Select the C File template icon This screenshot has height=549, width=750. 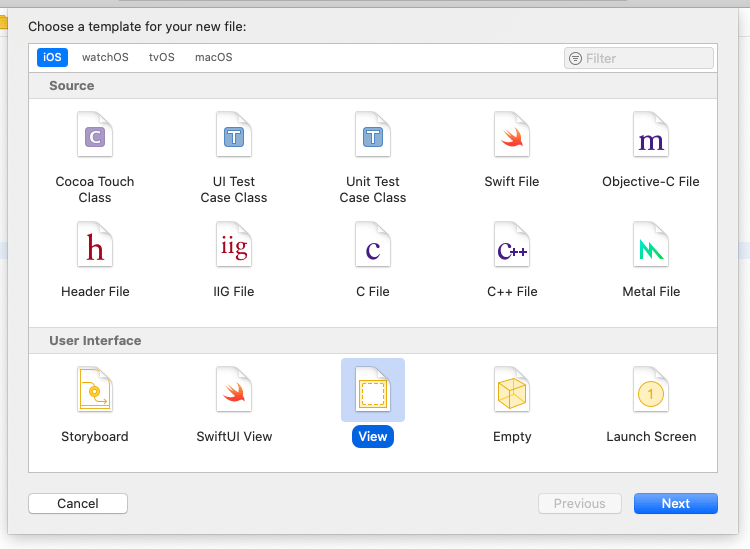tap(373, 245)
